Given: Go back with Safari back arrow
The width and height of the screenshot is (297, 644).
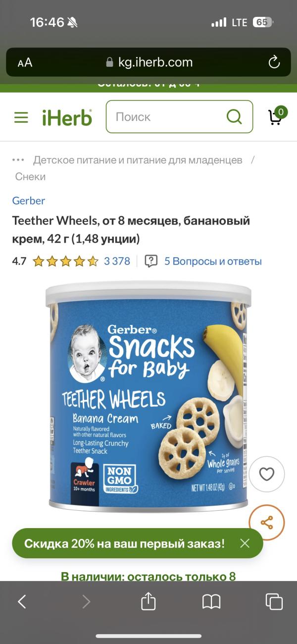Looking at the screenshot, I should pos(22,601).
